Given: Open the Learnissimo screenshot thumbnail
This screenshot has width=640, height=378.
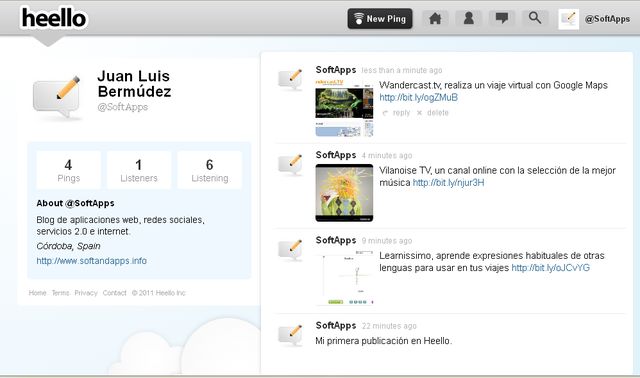Looking at the screenshot, I should pos(344,278).
